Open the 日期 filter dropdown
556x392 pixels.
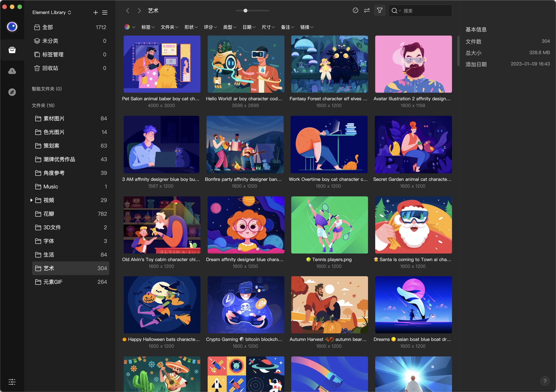pos(249,27)
